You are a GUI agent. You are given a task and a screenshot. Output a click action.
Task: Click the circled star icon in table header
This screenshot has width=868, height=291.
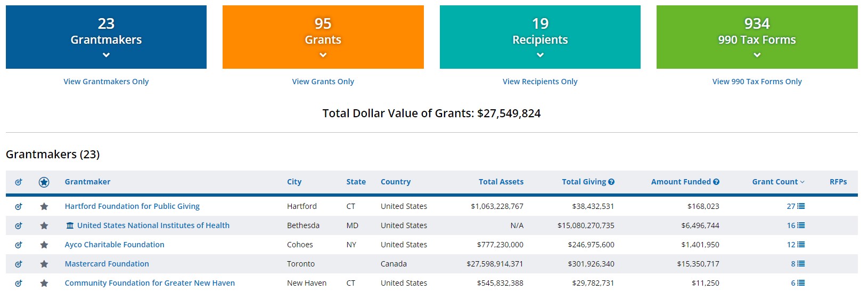pos(44,182)
